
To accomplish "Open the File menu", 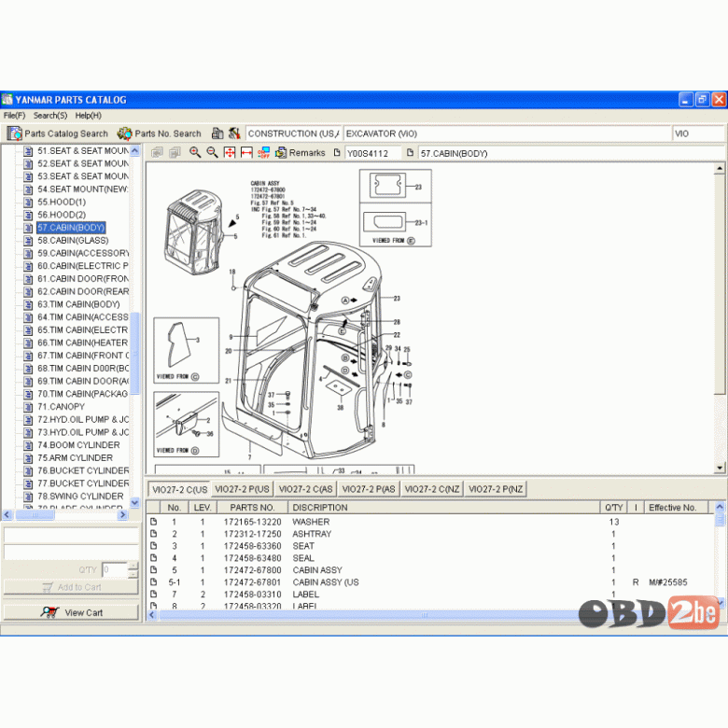I will (14, 116).
